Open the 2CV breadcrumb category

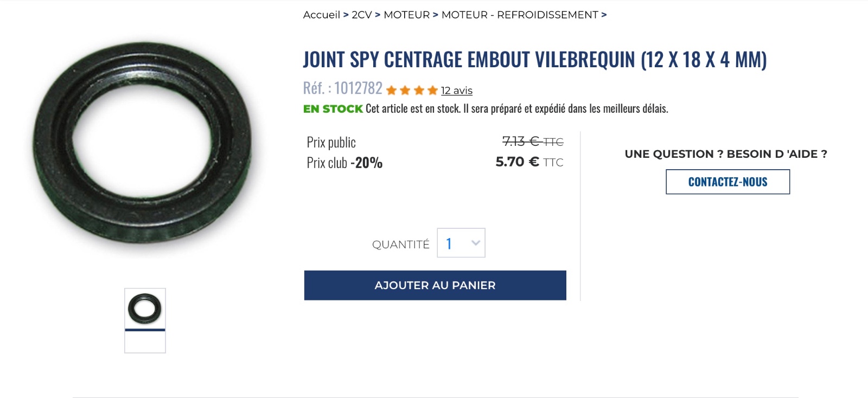361,15
